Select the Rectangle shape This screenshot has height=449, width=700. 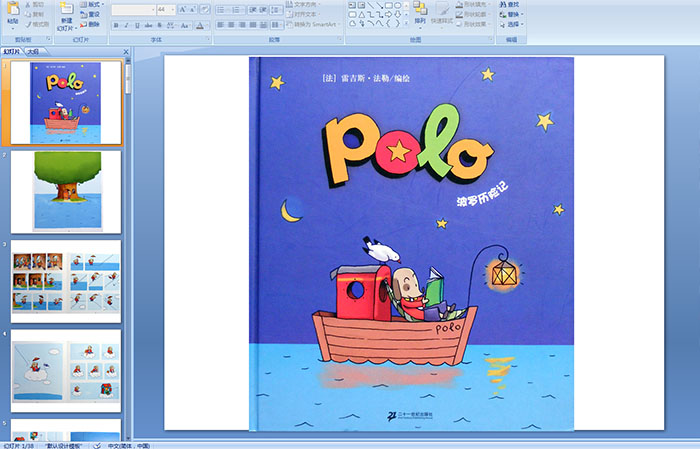(388, 5)
